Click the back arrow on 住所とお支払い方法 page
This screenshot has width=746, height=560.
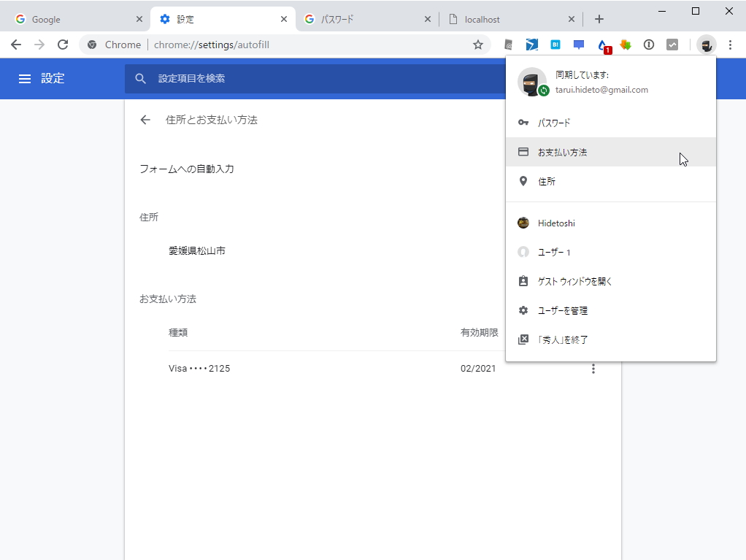click(x=145, y=120)
